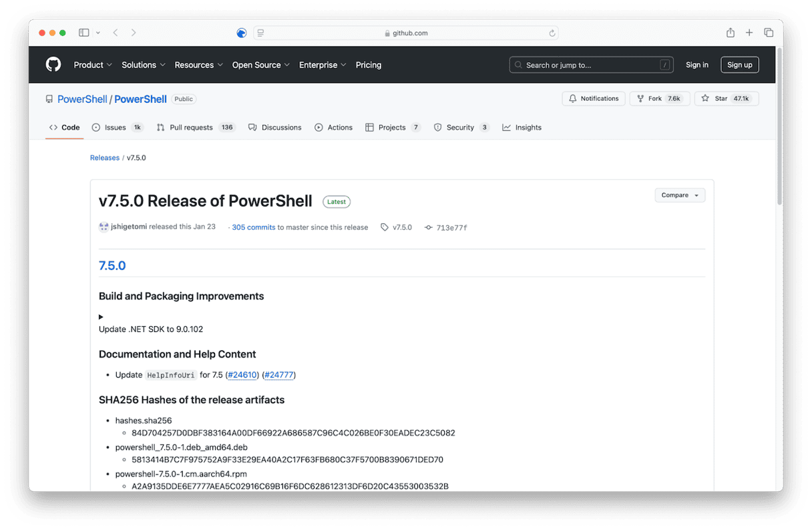Focus the github.com address bar
This screenshot has width=812, height=530.
pos(405,33)
